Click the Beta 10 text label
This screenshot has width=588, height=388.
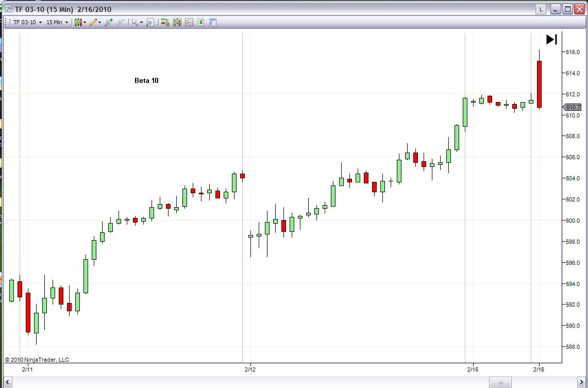(x=146, y=80)
